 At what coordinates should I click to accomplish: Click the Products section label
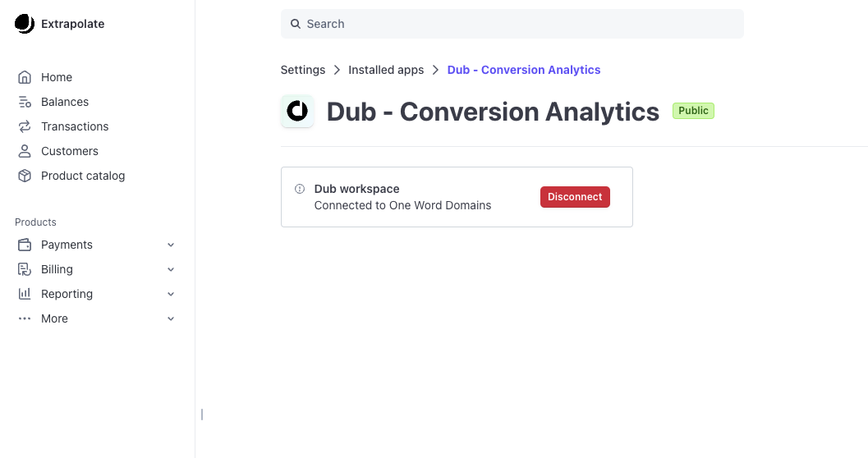click(35, 222)
